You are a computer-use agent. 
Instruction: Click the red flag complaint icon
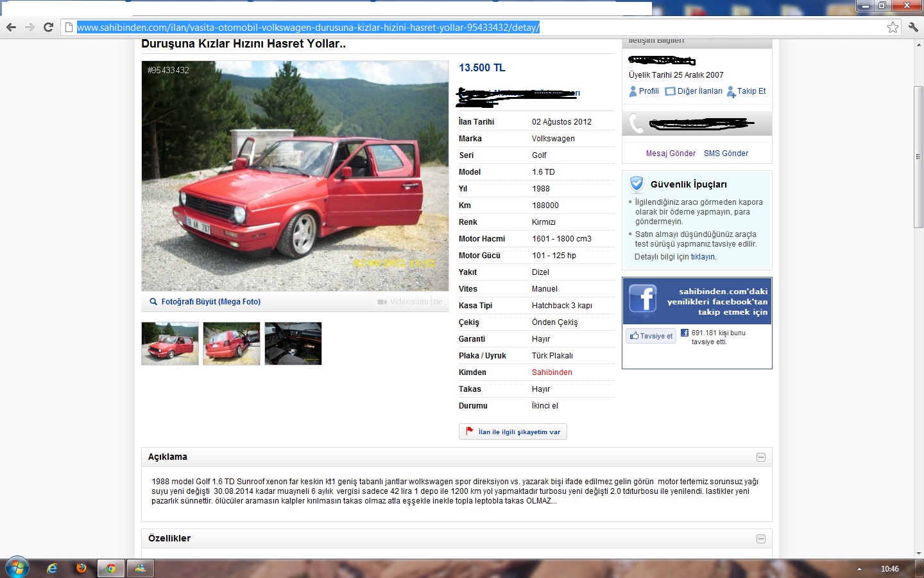point(470,431)
